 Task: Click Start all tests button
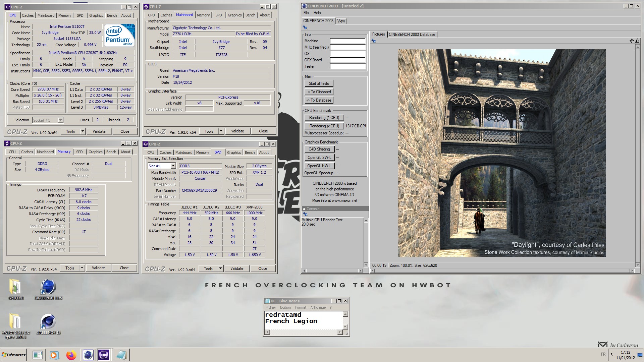[x=319, y=83]
